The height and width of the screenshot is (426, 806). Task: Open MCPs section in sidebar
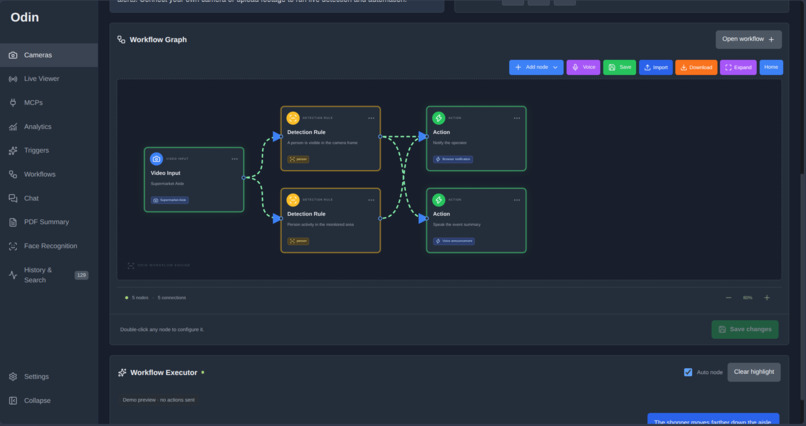point(48,103)
